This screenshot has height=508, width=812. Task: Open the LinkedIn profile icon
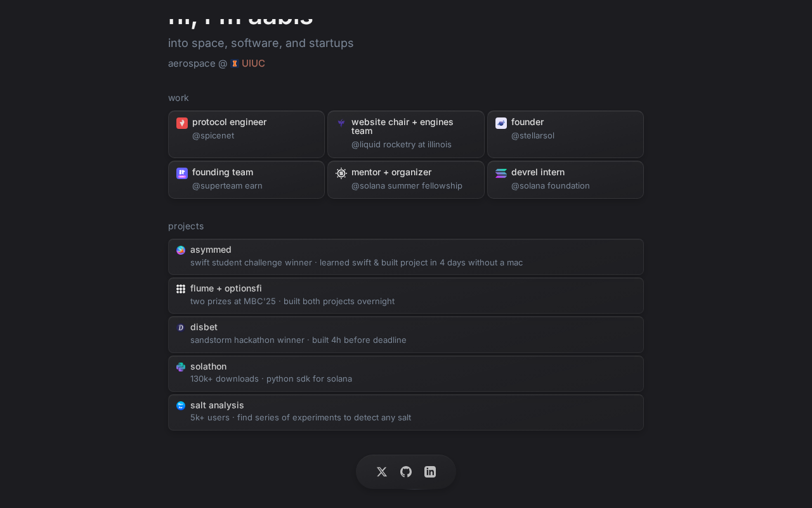pyautogui.click(x=430, y=472)
